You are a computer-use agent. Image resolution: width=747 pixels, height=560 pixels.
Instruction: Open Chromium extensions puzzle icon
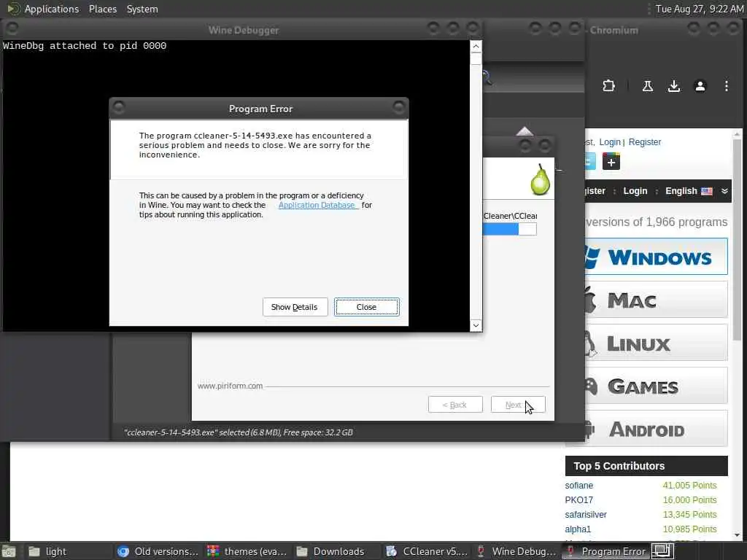coord(608,86)
